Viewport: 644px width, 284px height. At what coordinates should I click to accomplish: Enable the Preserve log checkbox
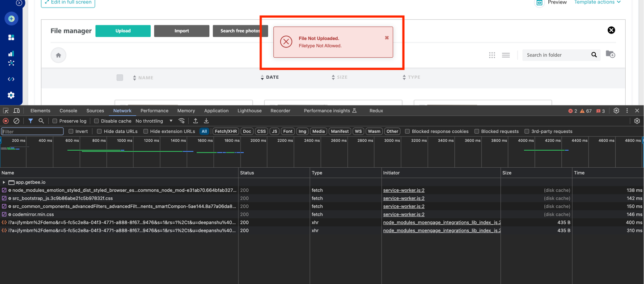[55, 121]
